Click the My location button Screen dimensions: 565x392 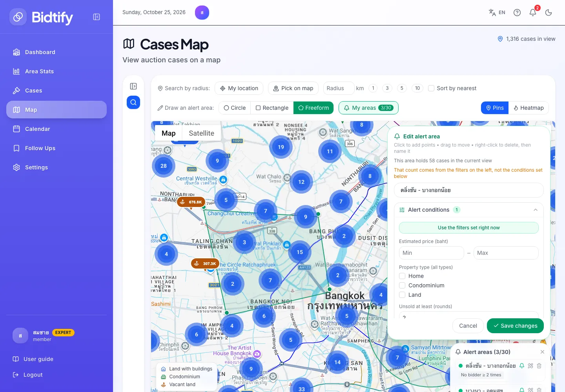[x=239, y=88]
